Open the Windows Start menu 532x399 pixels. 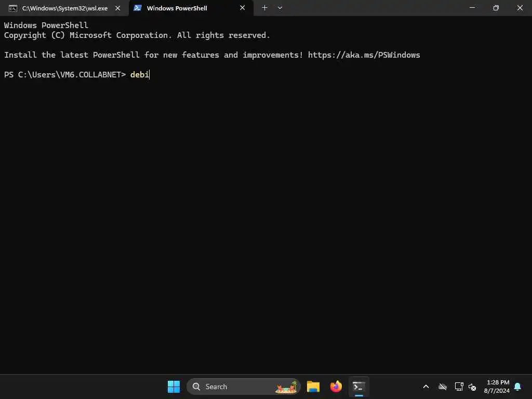coord(174,387)
